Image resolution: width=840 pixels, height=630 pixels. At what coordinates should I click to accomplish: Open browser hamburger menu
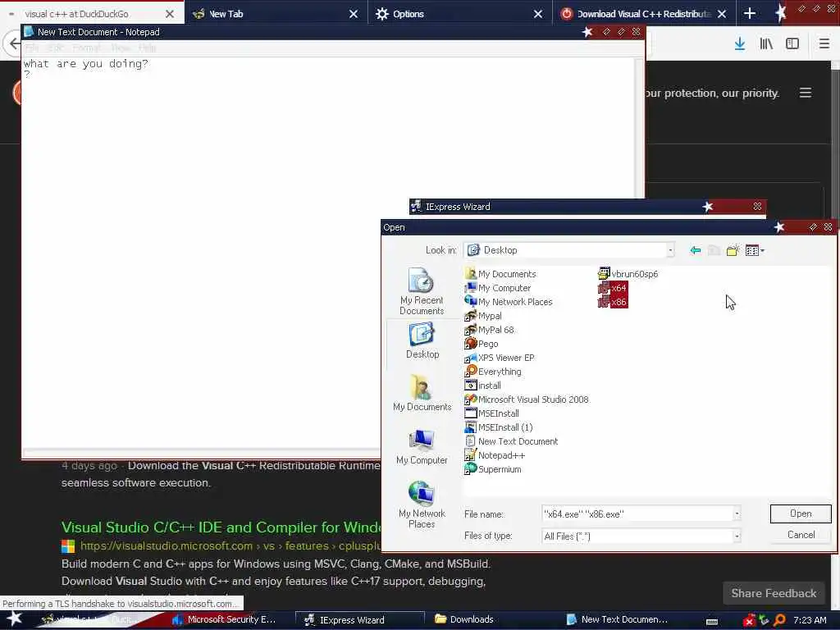click(x=824, y=44)
